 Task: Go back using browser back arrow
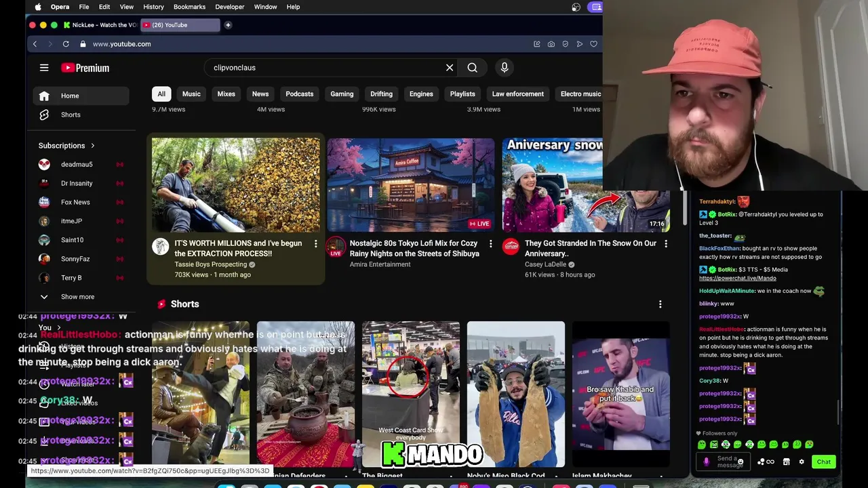(x=35, y=44)
